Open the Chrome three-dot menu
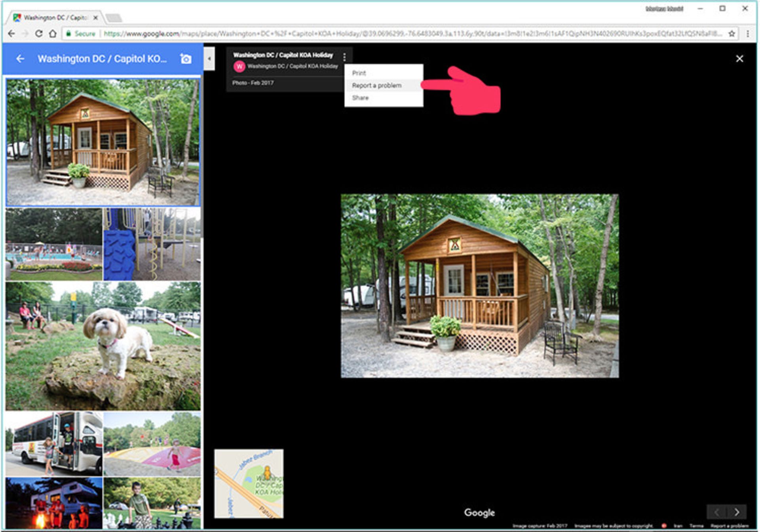 [x=747, y=34]
